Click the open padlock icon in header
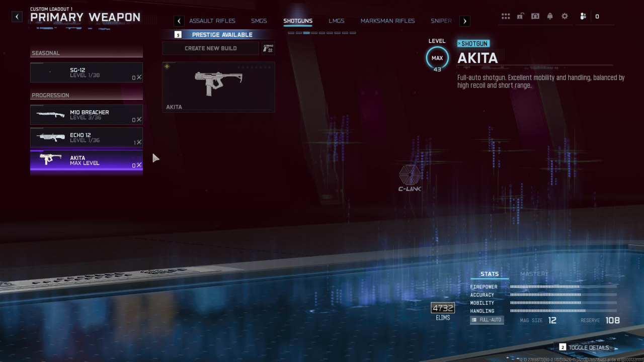Image resolution: width=644 pixels, height=362 pixels. [520, 16]
